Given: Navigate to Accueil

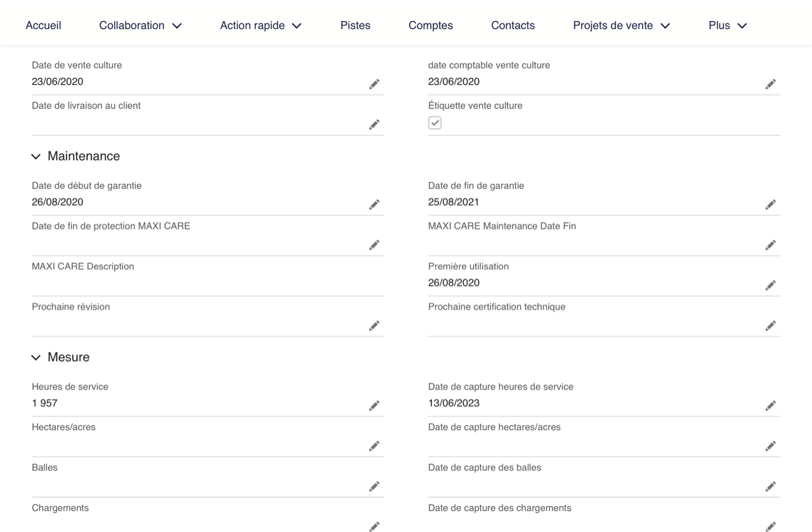Looking at the screenshot, I should [43, 25].
